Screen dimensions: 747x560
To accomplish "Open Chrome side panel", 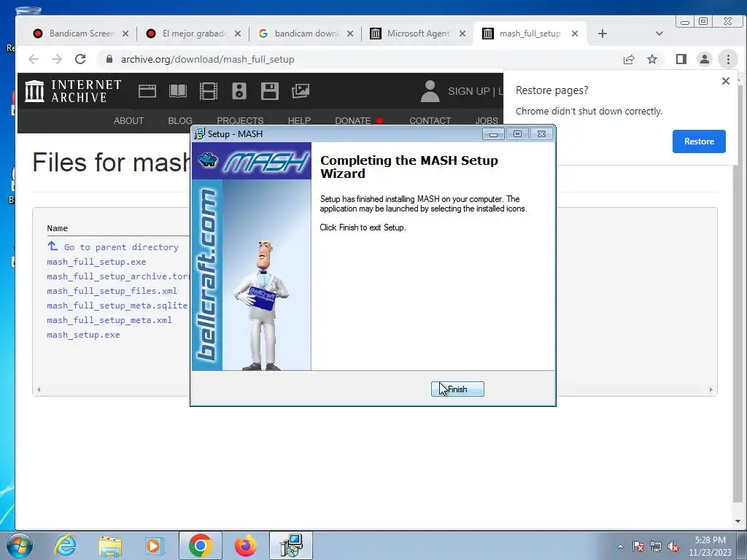I will click(x=681, y=59).
